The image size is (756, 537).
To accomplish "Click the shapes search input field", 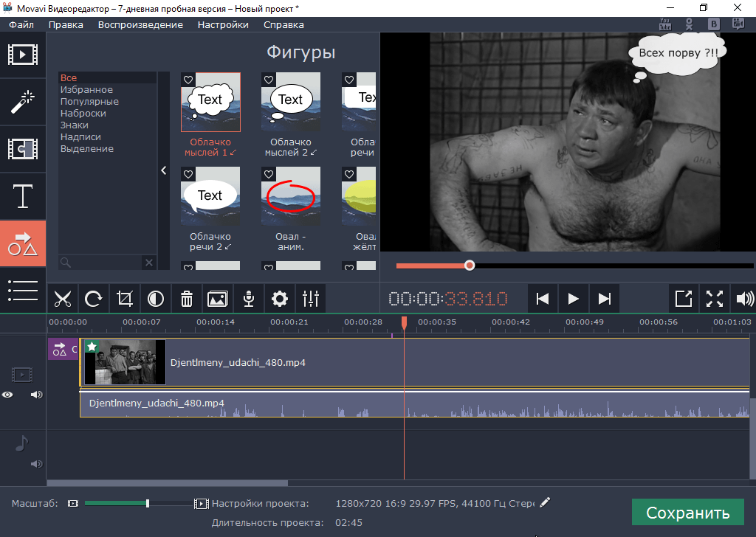I will [100, 263].
